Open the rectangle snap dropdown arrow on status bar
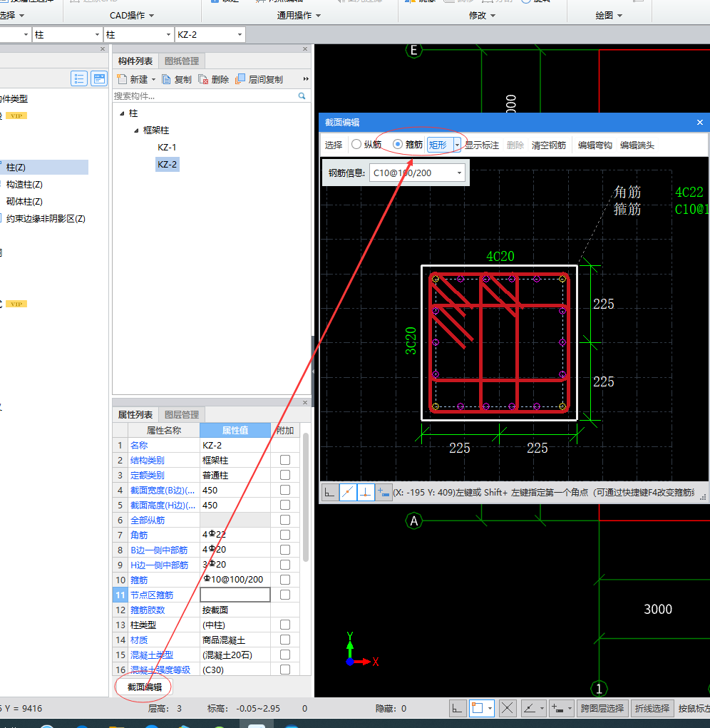Image resolution: width=710 pixels, height=728 pixels. 490,709
